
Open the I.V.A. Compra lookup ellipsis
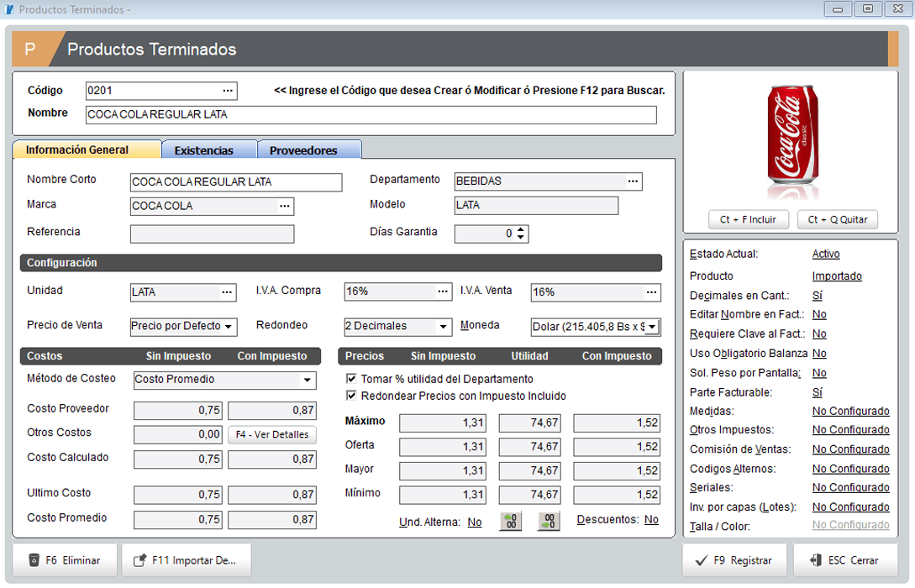(443, 291)
